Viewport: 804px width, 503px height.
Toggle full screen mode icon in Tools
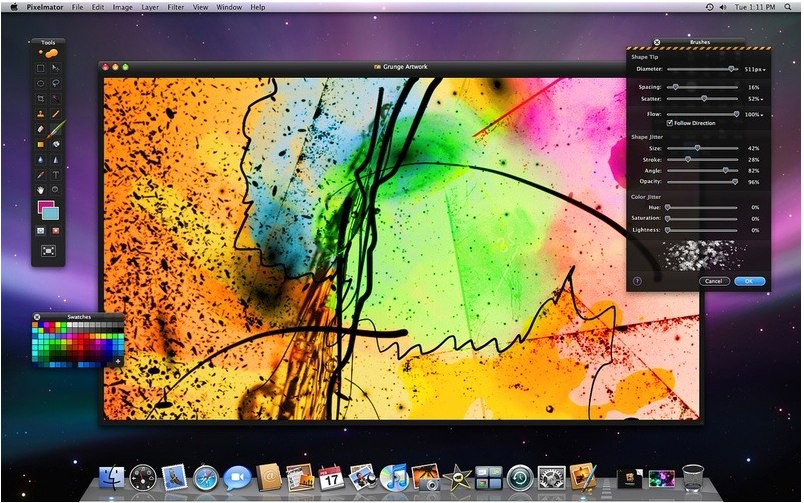coord(48,251)
